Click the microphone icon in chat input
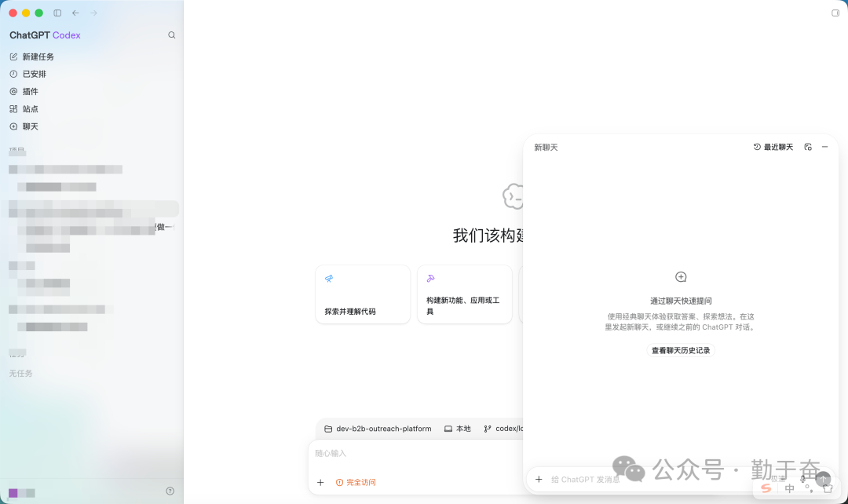 click(803, 479)
